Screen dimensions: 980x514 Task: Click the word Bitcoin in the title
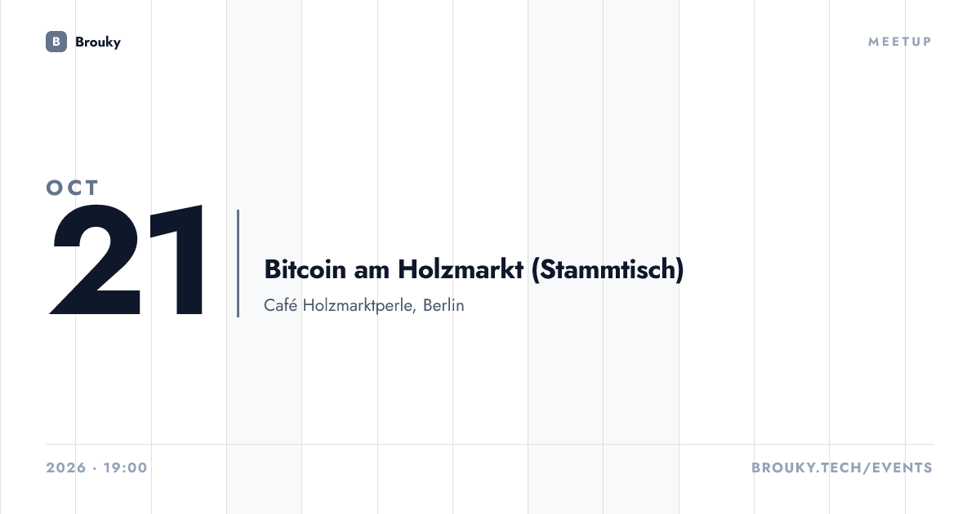point(305,269)
